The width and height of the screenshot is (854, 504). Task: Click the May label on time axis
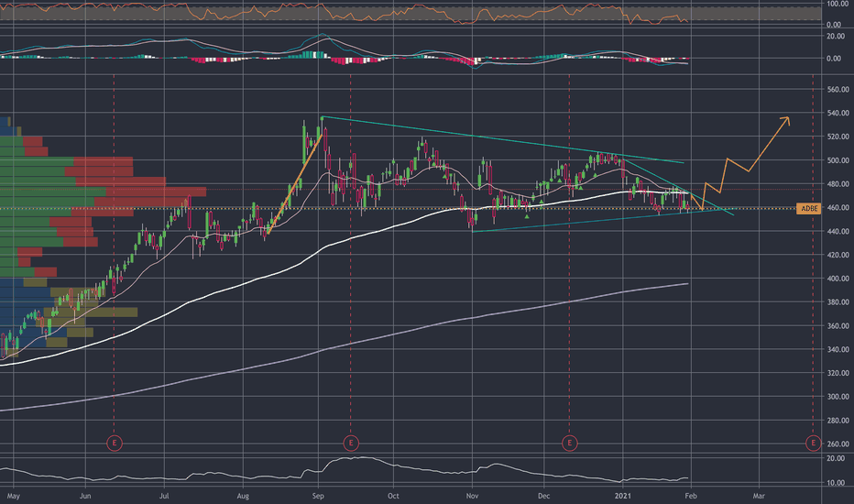pos(14,496)
